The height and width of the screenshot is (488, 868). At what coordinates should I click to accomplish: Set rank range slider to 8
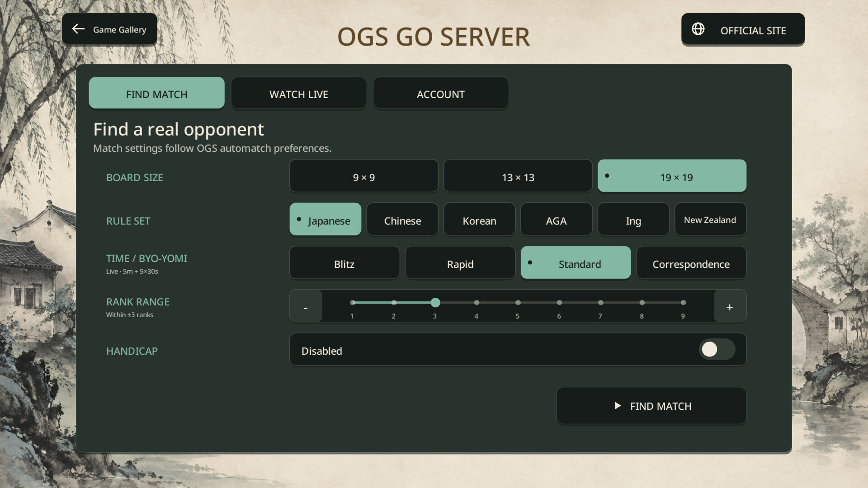(x=642, y=303)
